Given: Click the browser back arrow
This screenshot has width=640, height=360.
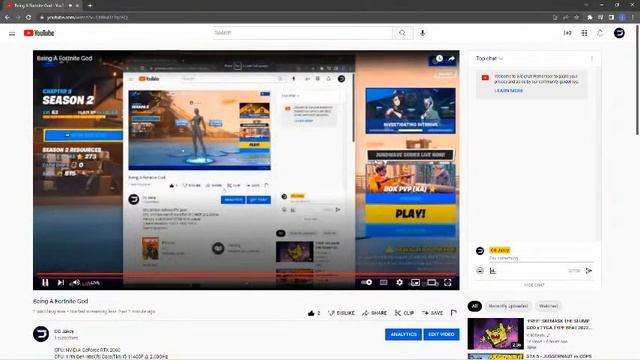Looking at the screenshot, I should pyautogui.click(x=7, y=17).
